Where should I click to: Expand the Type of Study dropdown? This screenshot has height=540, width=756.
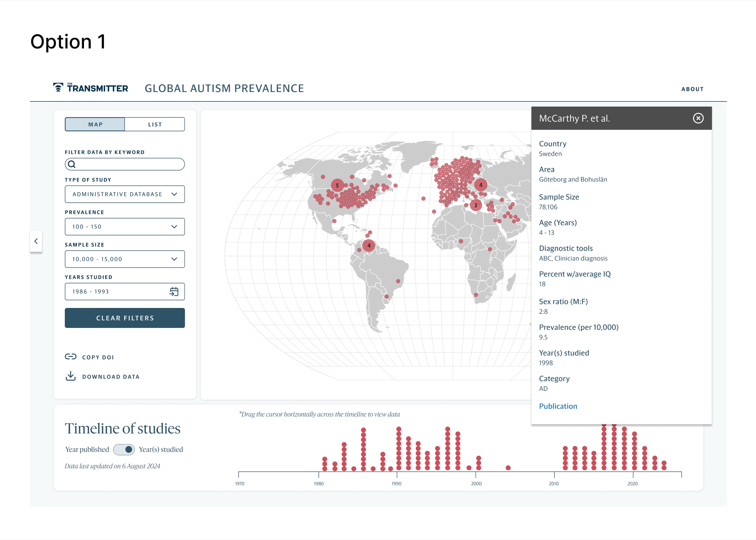[x=125, y=194]
